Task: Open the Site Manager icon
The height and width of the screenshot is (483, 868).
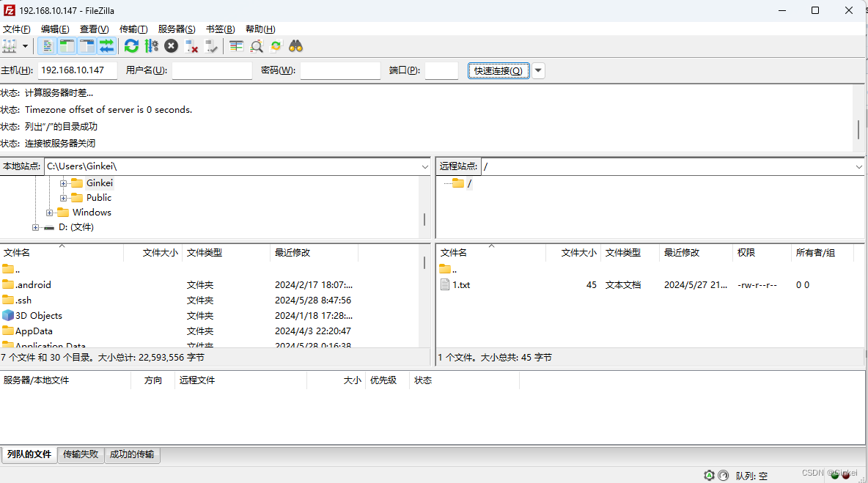Action: pos(10,46)
